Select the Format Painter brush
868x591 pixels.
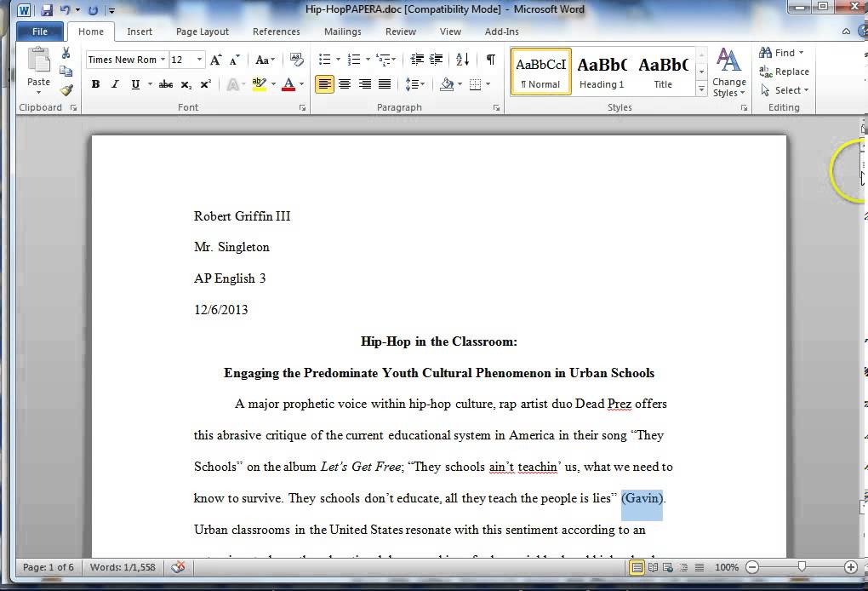click(66, 89)
